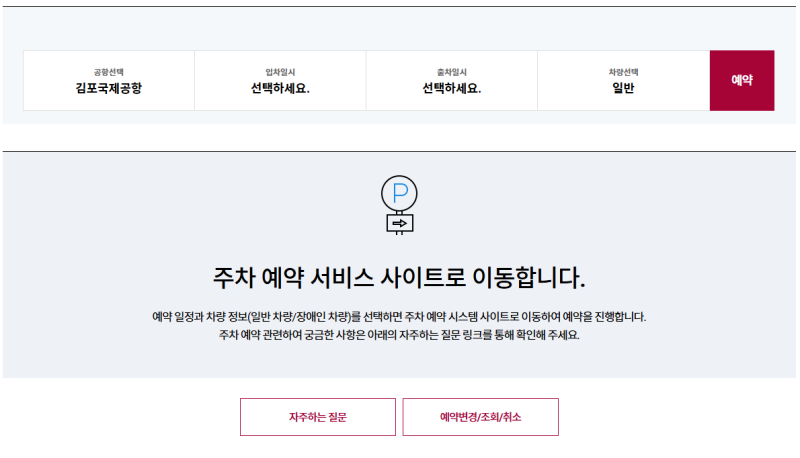This screenshot has height=458, width=800.
Task: Click the text starting with 예약 일정과 차량 정보
Action: [x=399, y=317]
